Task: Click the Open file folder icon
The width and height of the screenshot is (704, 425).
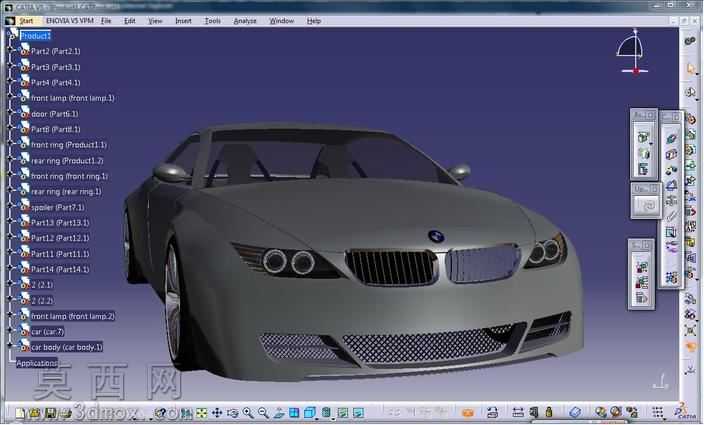Action: pyautogui.click(x=35, y=413)
